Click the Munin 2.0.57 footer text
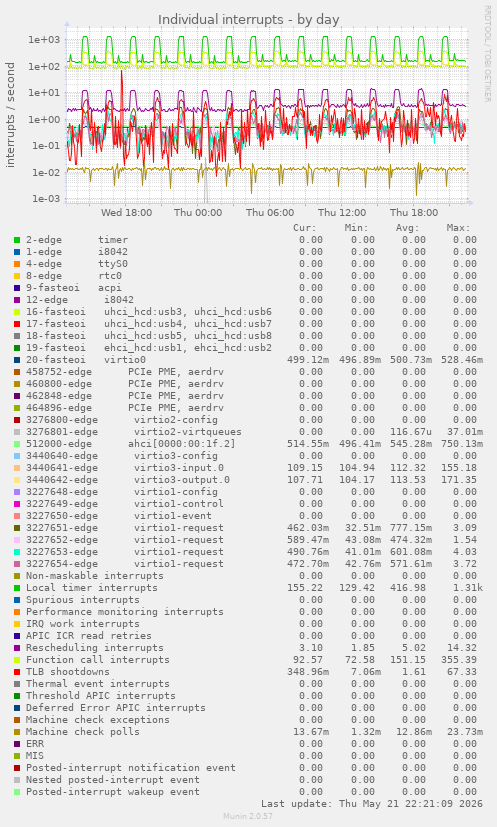The width and height of the screenshot is (497, 827). [248, 816]
